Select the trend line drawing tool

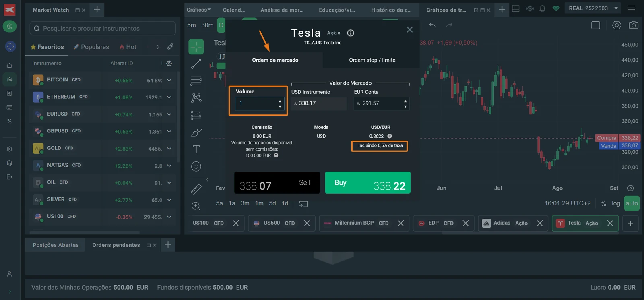(x=196, y=64)
